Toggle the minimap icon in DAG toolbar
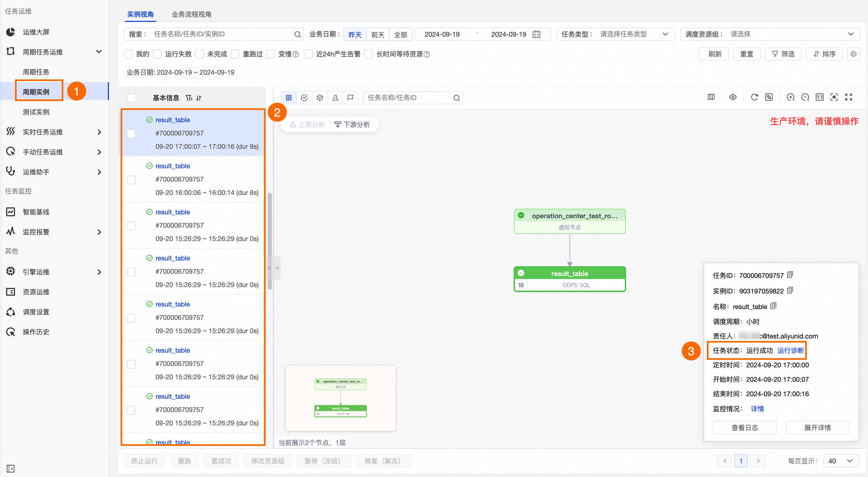 pos(711,97)
